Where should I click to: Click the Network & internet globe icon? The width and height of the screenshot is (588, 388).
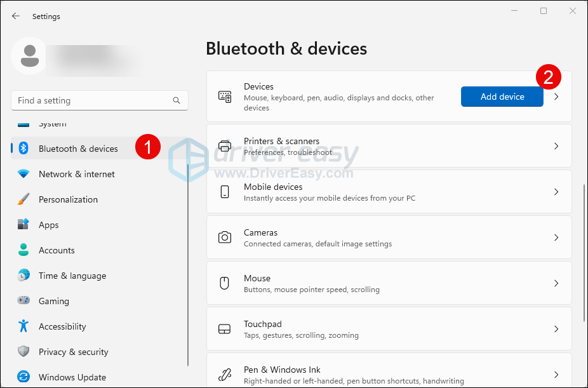click(x=23, y=173)
